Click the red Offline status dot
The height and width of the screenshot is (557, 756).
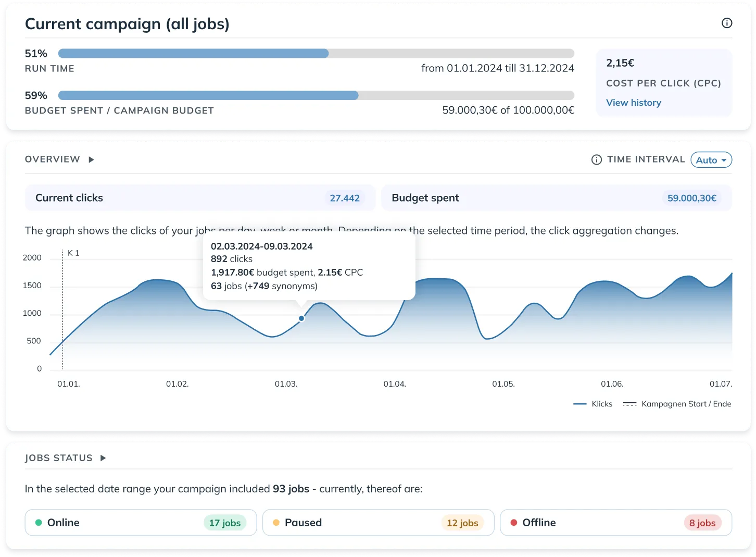pos(514,523)
